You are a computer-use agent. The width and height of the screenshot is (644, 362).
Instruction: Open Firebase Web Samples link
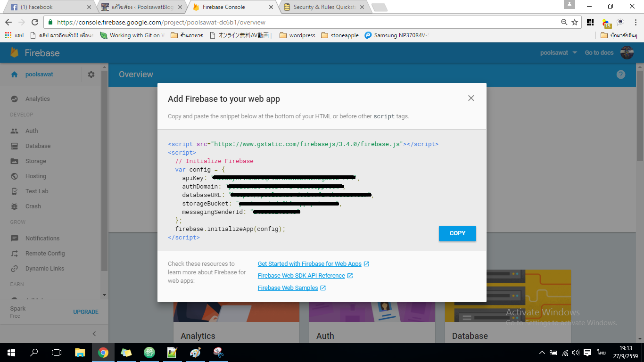pyautogui.click(x=288, y=288)
